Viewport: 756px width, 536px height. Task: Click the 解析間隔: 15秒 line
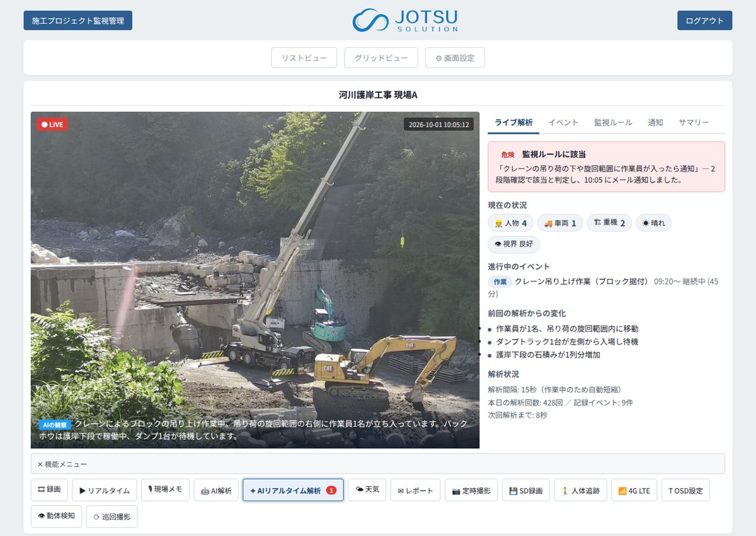(554, 390)
